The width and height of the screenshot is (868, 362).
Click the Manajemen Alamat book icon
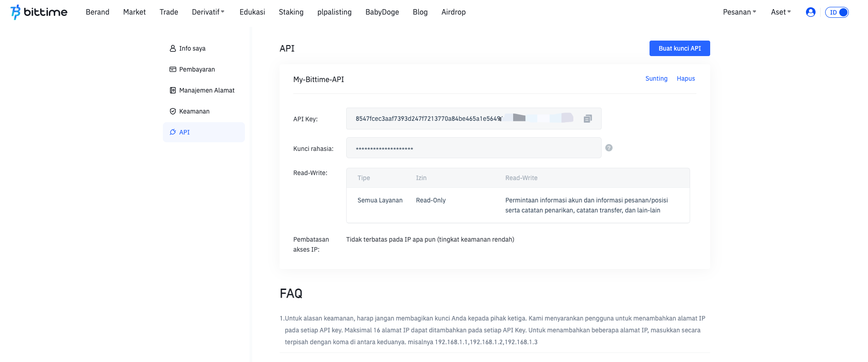pos(173,90)
